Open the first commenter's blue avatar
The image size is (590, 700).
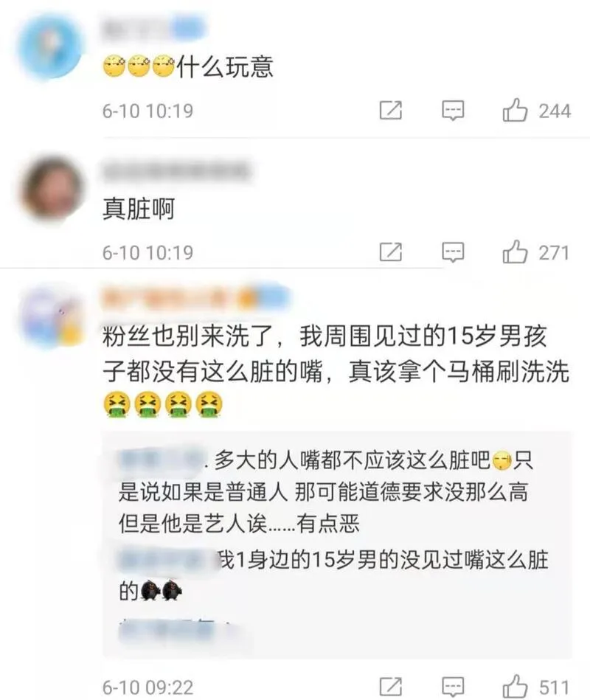click(50, 46)
